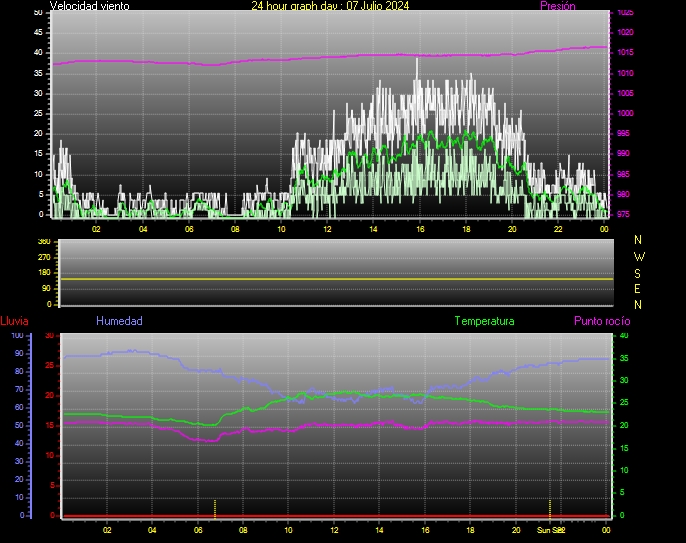Click the red 15 value on rain axis

[x=50, y=425]
